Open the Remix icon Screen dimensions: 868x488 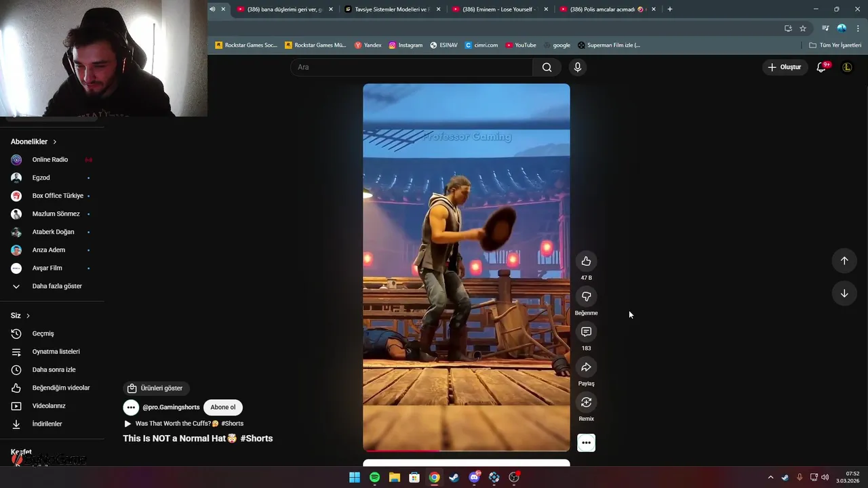point(586,402)
